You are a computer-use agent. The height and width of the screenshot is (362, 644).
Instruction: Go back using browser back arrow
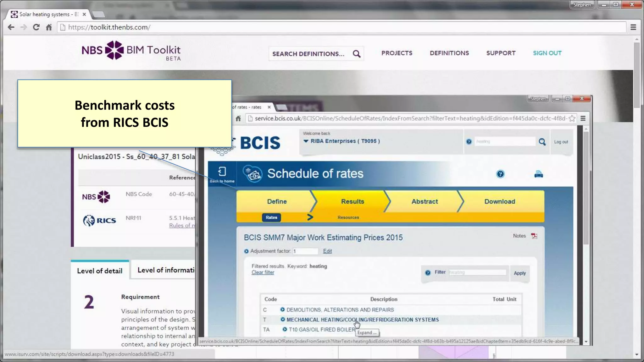pos(11,27)
